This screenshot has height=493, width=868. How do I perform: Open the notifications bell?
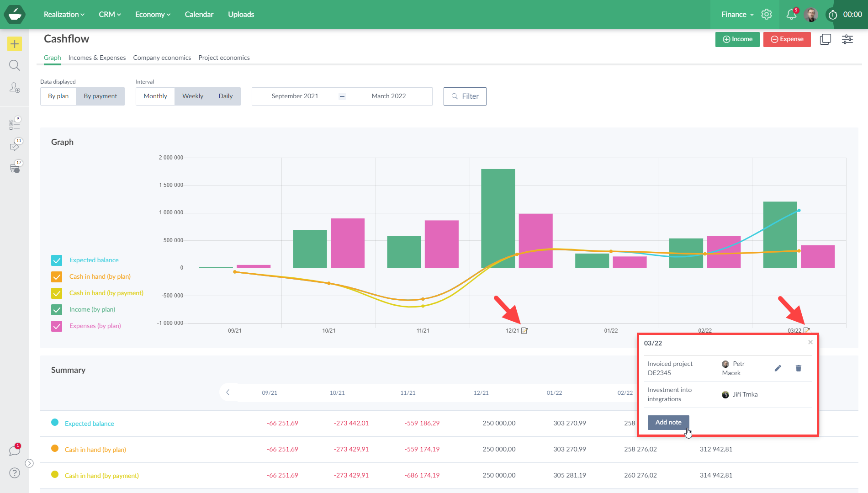tap(791, 15)
